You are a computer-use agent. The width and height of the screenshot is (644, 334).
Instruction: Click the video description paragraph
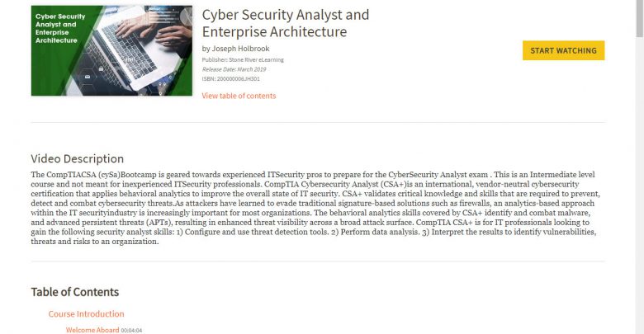click(x=315, y=208)
